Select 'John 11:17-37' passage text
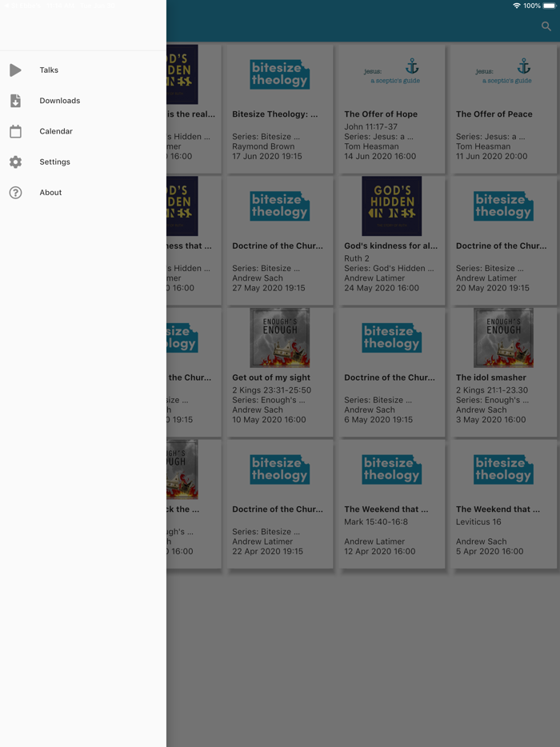560x747 pixels. (x=370, y=126)
